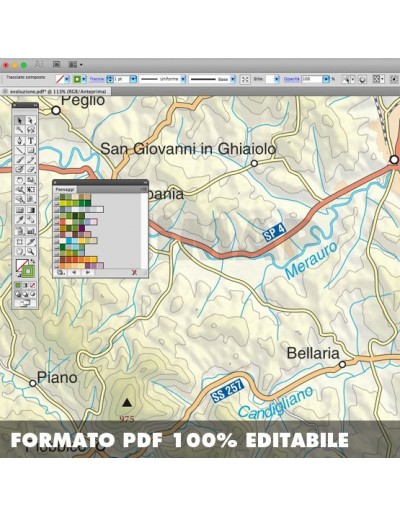
Task: Select the Lasso tool
Action: (31, 129)
